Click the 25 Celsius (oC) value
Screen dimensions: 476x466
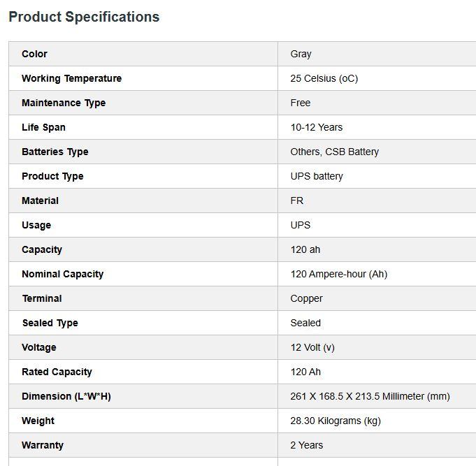tap(324, 78)
